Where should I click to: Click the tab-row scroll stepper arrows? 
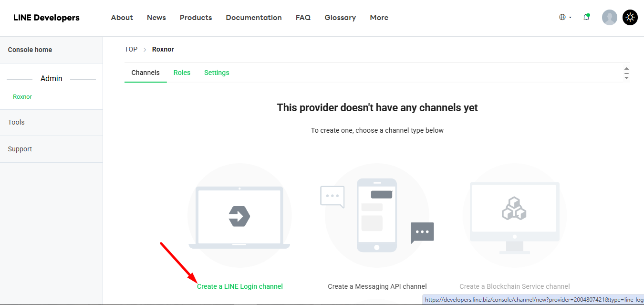(x=626, y=72)
